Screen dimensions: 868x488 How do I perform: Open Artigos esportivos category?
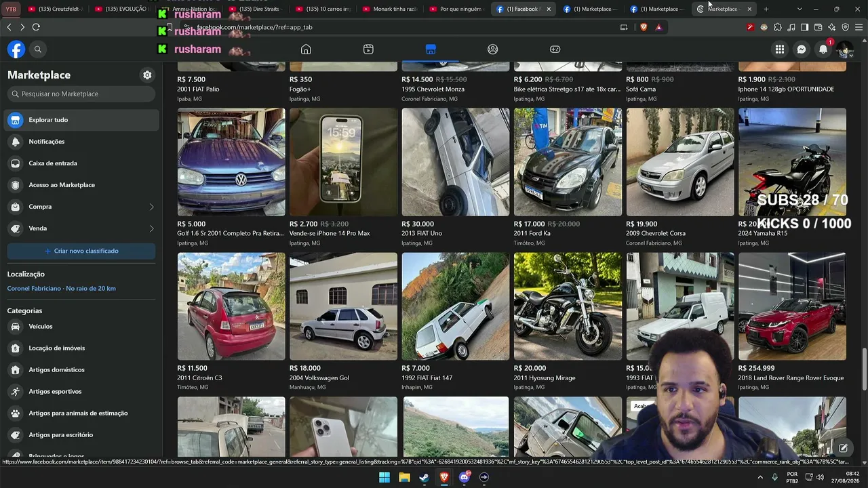pyautogui.click(x=81, y=392)
